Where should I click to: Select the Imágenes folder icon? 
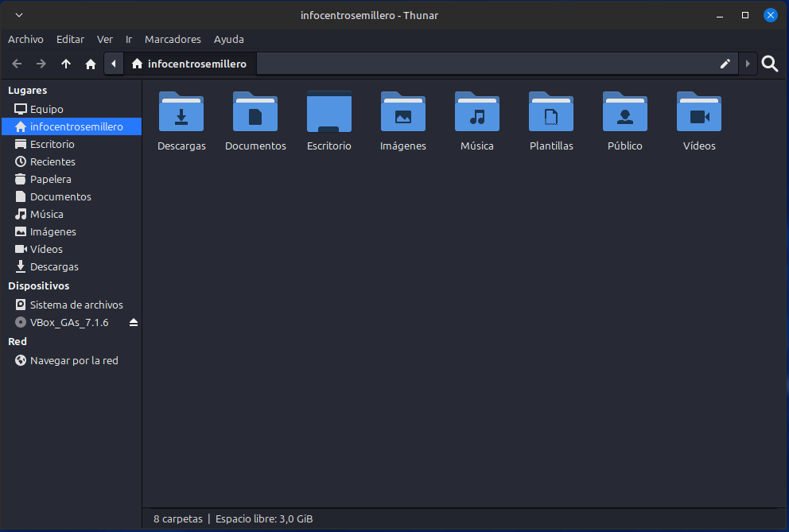point(403,111)
